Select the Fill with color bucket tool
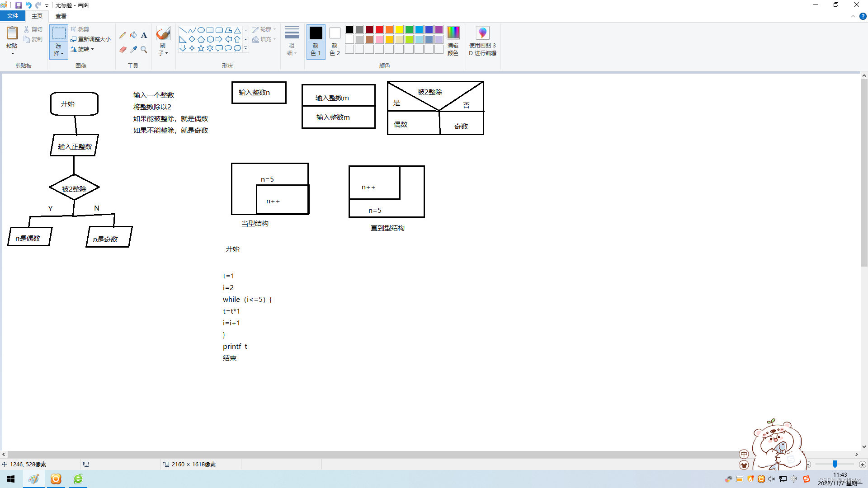868x488 pixels. point(133,35)
